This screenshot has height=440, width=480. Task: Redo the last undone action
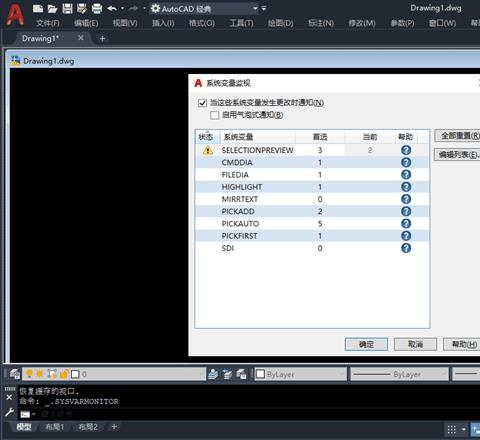(x=133, y=8)
